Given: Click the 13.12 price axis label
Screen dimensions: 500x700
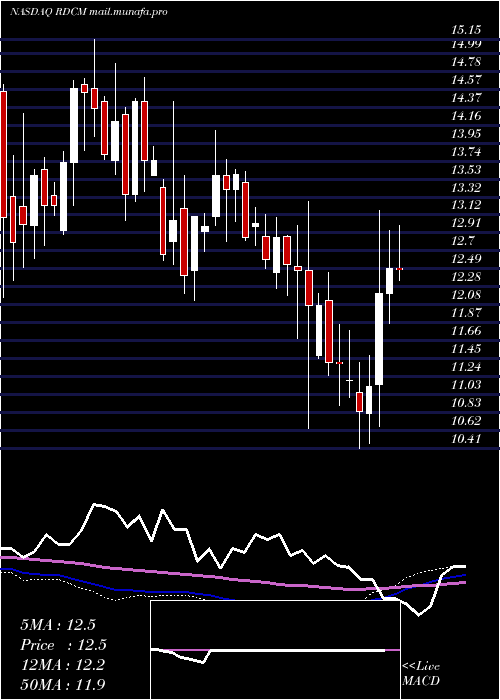Looking at the screenshot, I should tap(466, 205).
